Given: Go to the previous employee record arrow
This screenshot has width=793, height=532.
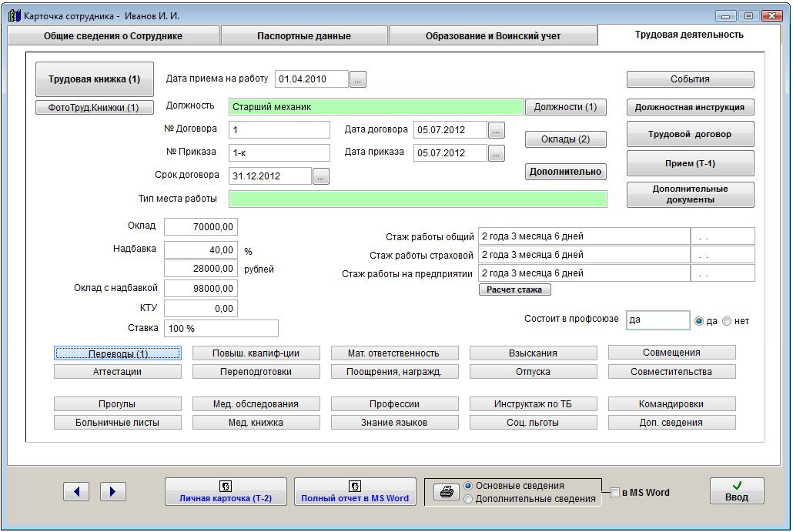Looking at the screenshot, I should (76, 491).
